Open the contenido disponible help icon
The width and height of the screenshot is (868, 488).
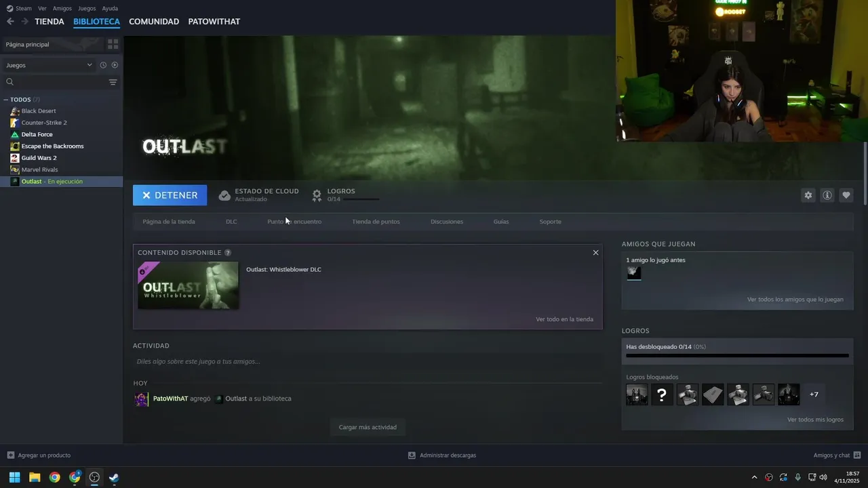click(228, 253)
